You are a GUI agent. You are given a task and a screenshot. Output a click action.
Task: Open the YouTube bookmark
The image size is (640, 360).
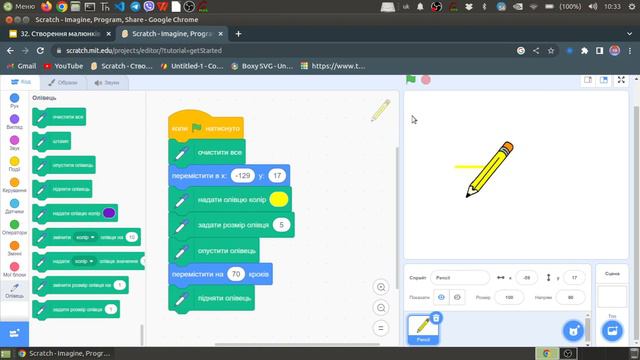click(63, 66)
